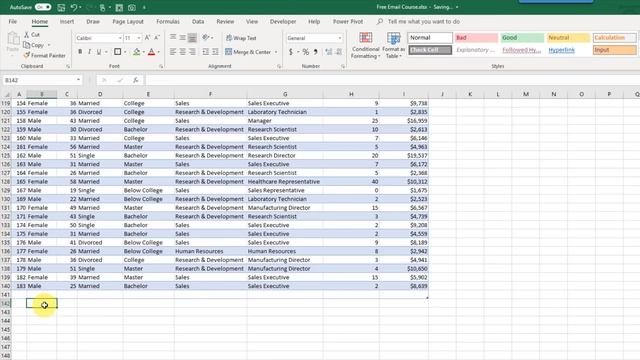Click the Middle Align icon
The image size is (640, 360).
(x=182, y=38)
